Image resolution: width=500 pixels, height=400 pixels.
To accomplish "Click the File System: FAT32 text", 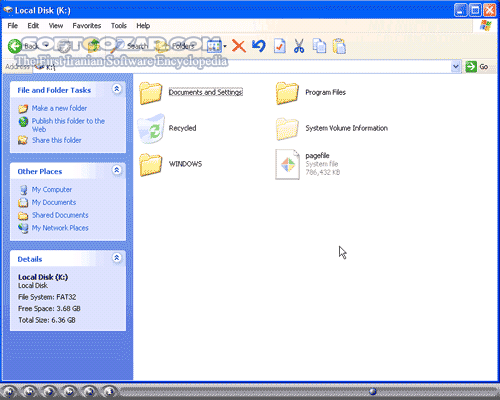I will (x=47, y=297).
